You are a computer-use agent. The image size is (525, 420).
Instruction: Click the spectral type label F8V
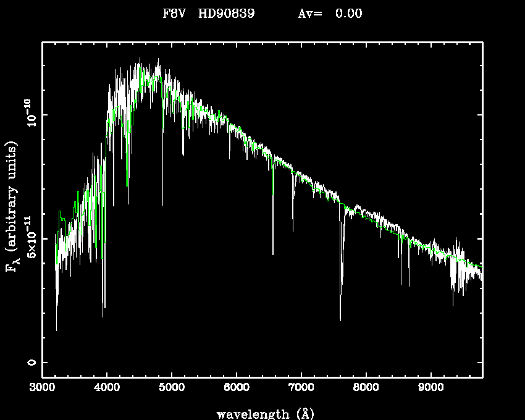tap(175, 14)
